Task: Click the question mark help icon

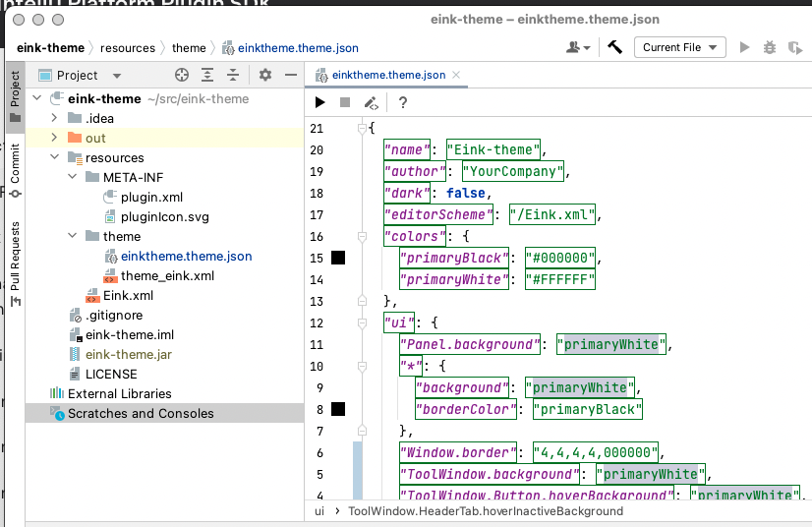Action: coord(403,102)
